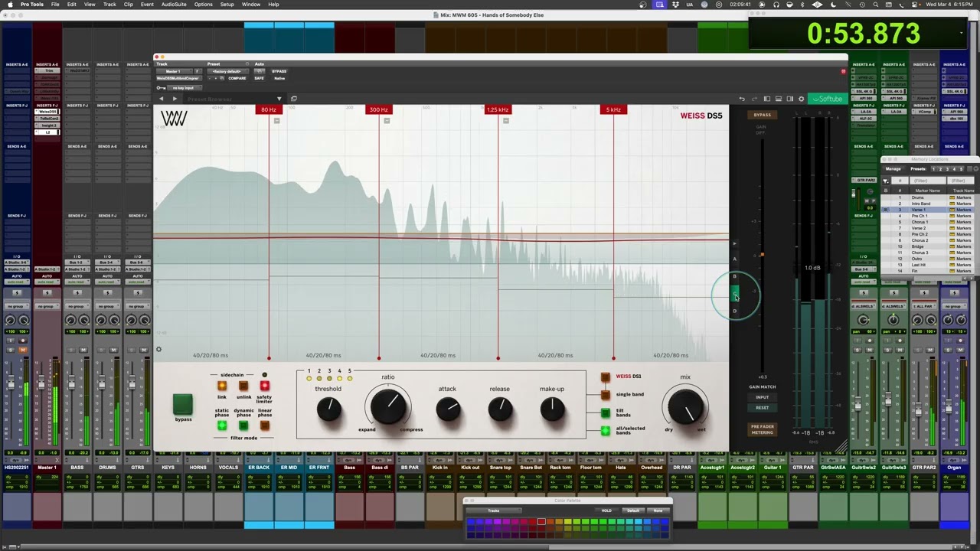This screenshot has width=980, height=551.
Task: Open the WeissDS5 plugin selector dropdown
Action: tap(179, 78)
